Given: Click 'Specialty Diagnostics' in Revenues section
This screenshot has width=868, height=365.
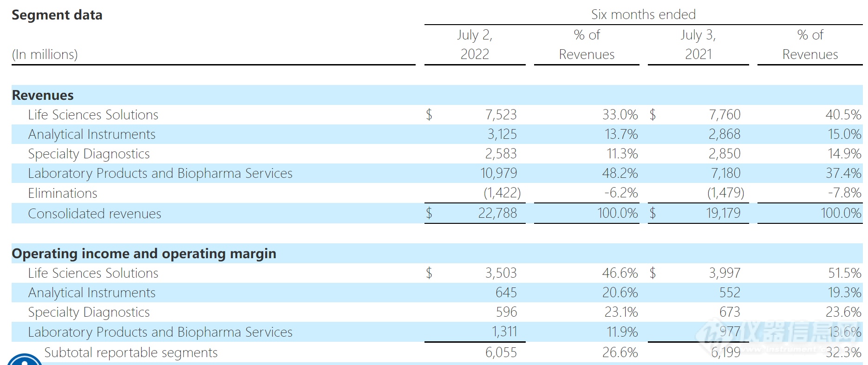Looking at the screenshot, I should pyautogui.click(x=89, y=154).
